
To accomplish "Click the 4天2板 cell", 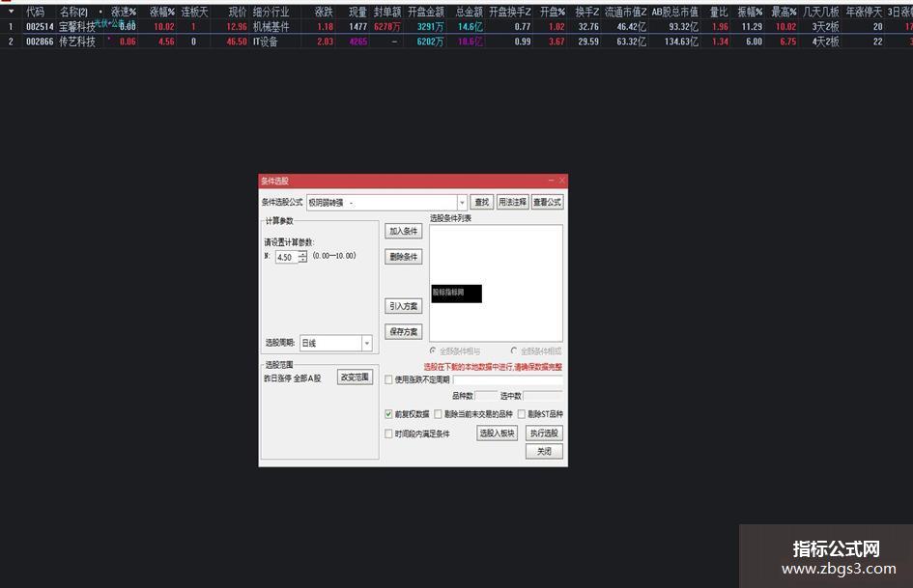I will [x=826, y=42].
